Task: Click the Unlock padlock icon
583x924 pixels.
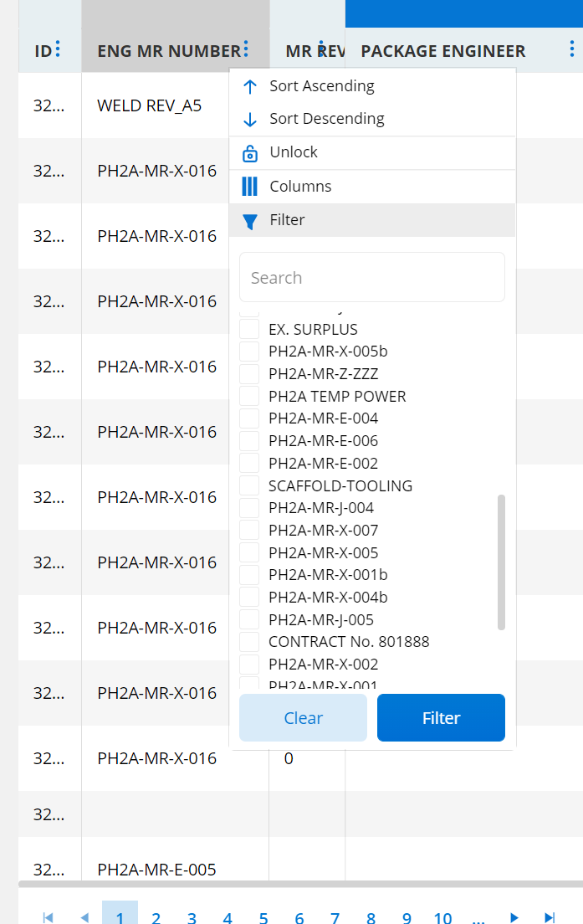Action: click(250, 153)
